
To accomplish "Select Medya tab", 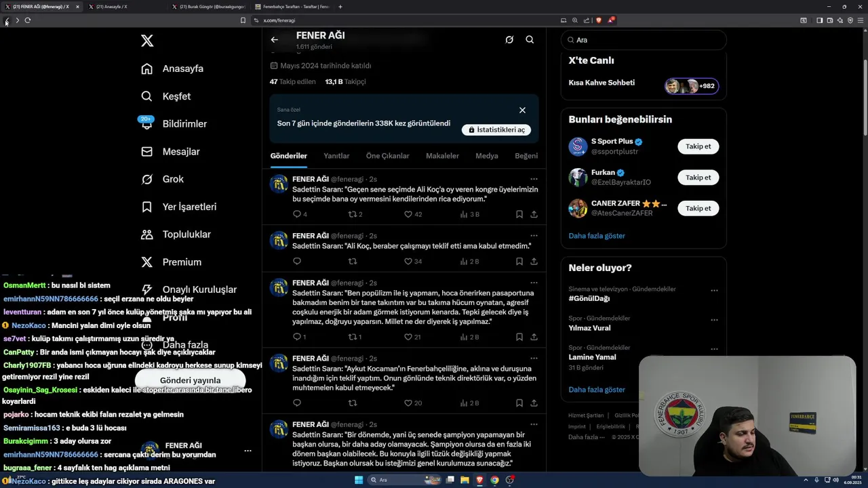I will pos(487,156).
